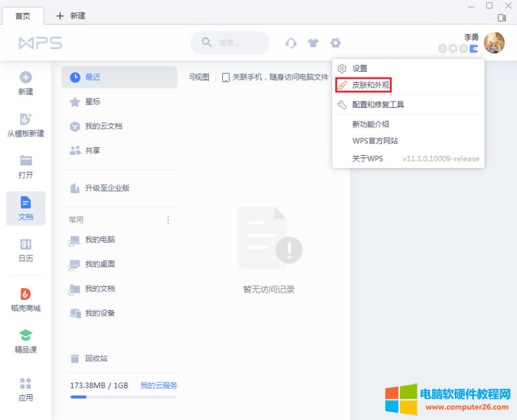Open the 日历 calendar icon
This screenshot has width=517, height=420.
(26, 244)
